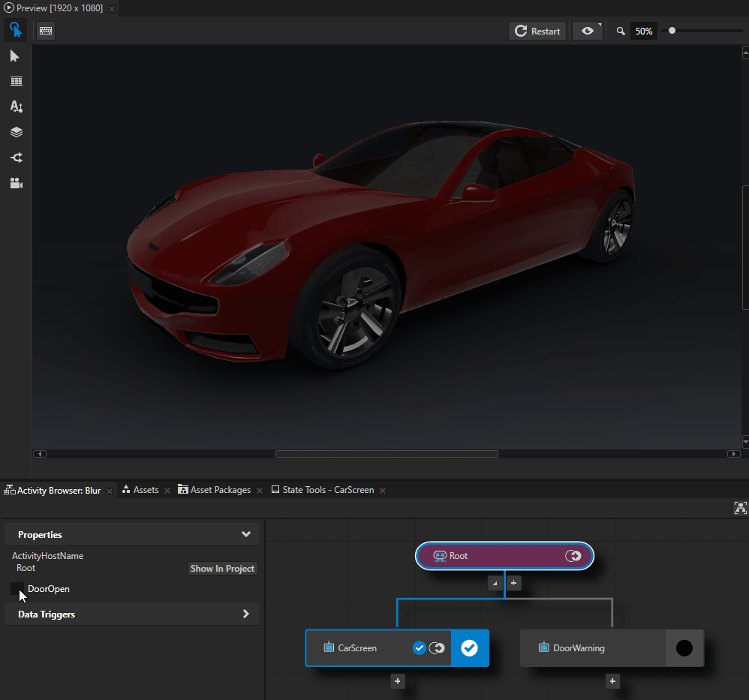Toggle the CarScreen activity state

coord(470,647)
